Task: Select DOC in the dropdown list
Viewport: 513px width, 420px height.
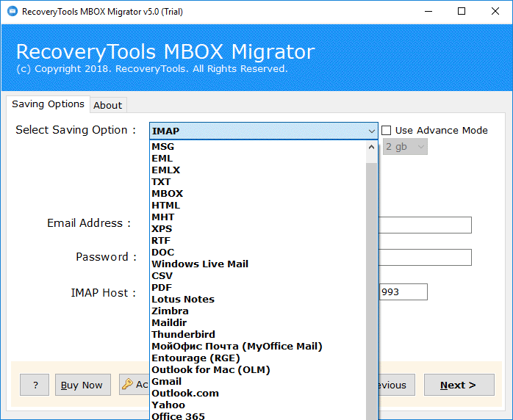Action: (x=258, y=253)
